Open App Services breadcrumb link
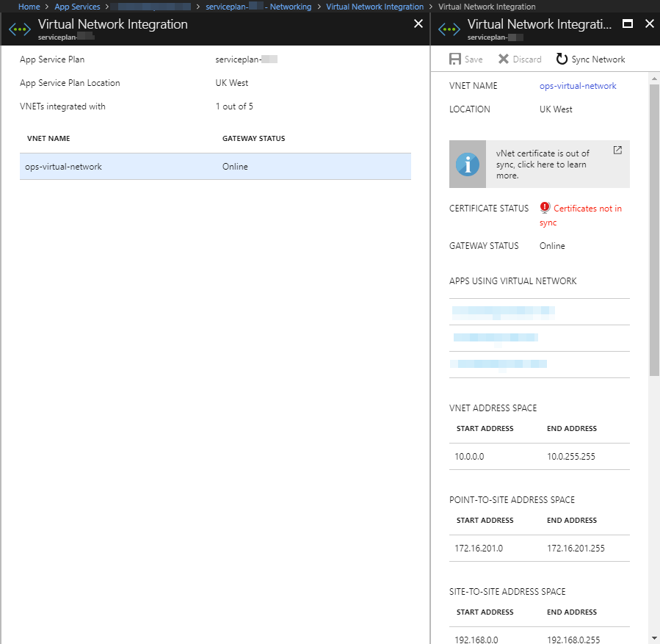This screenshot has width=660, height=644. click(x=77, y=7)
